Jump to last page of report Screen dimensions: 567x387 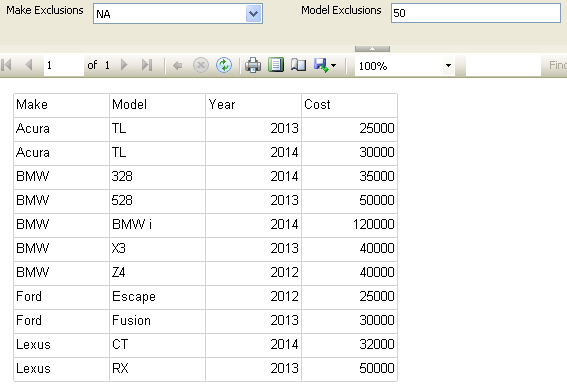pos(147,65)
